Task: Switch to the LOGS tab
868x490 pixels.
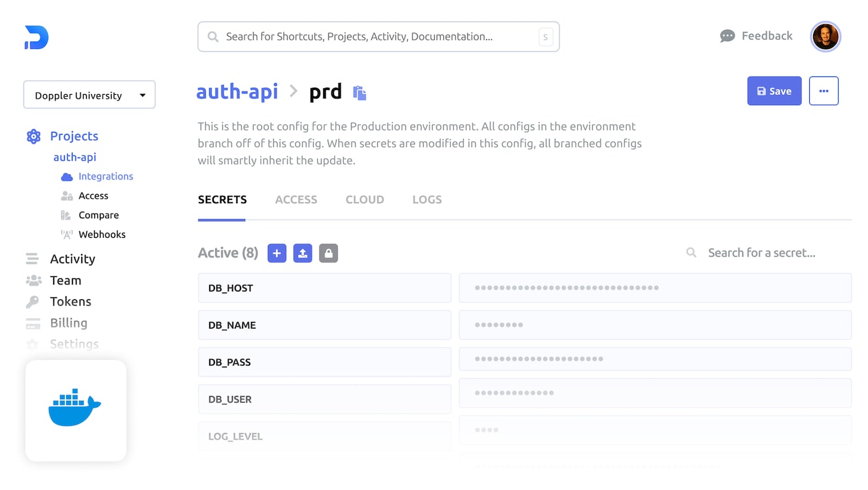Action: pos(427,199)
